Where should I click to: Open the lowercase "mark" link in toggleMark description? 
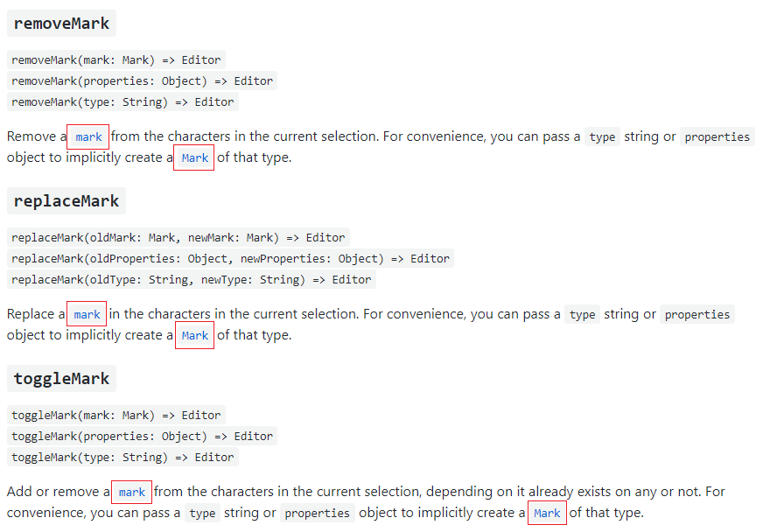click(x=131, y=493)
